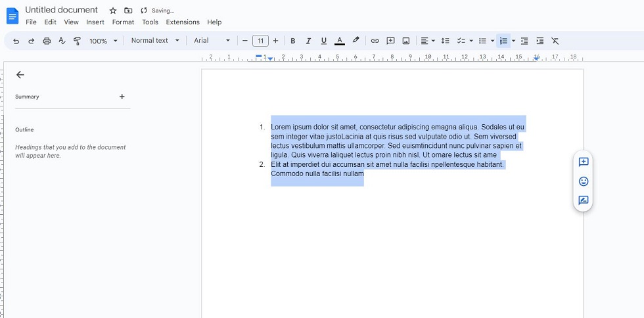Click the font size field showing 11

click(260, 41)
